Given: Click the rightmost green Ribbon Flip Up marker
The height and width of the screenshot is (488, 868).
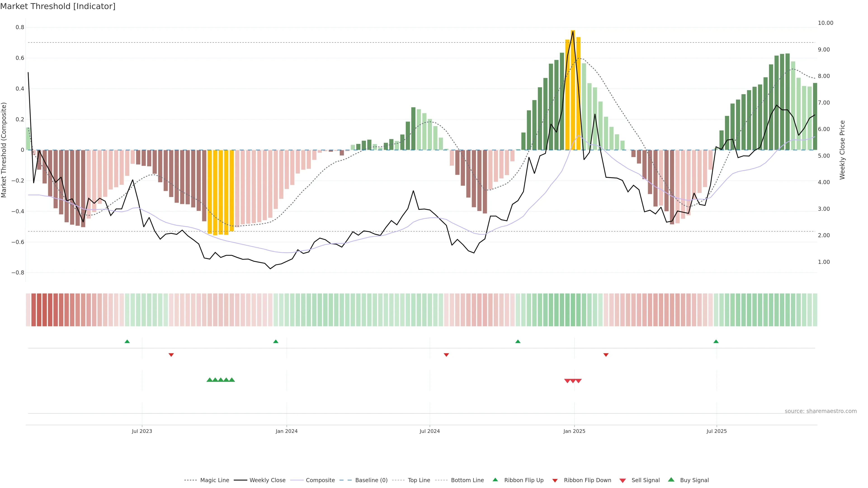Looking at the screenshot, I should 716,342.
